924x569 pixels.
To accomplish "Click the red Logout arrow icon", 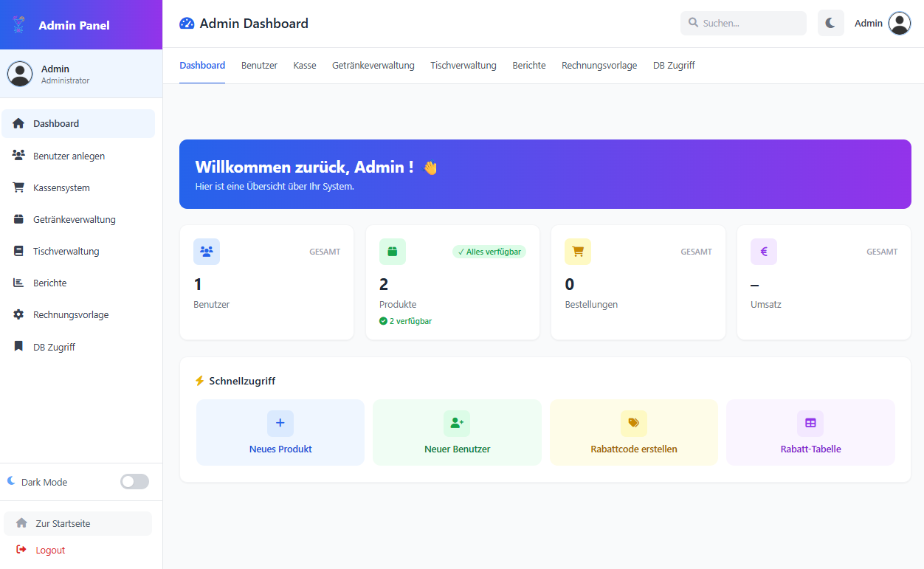I will tap(21, 550).
